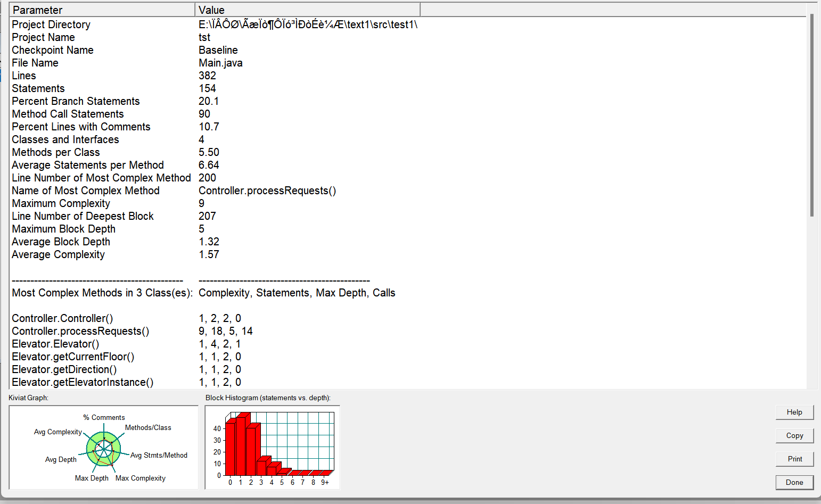Click the Name of Most Complex Method value
Screen dimensions: 821x504
(267, 191)
